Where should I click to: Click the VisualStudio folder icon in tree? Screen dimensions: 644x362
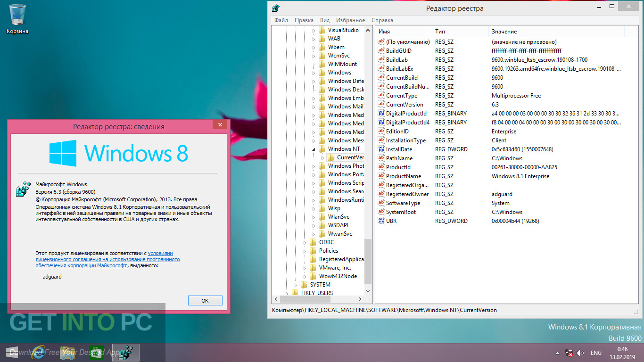[322, 30]
